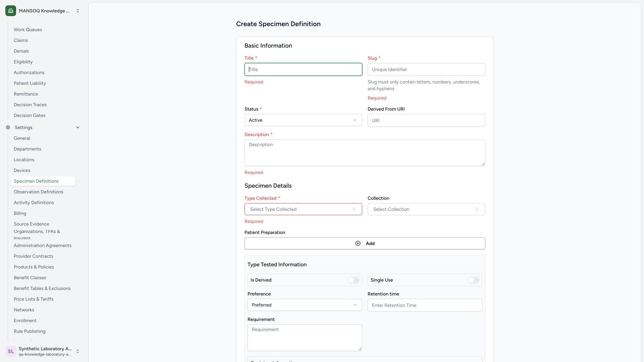The height and width of the screenshot is (362, 644).
Task: Open Benefit Tables & Exclusions item
Action: pyautogui.click(x=42, y=288)
